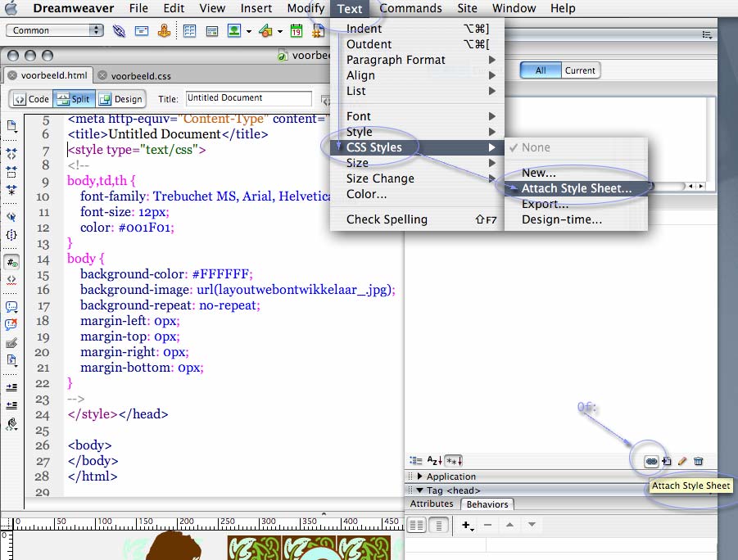
Task: Open the Common insert category dropdown
Action: 55,30
